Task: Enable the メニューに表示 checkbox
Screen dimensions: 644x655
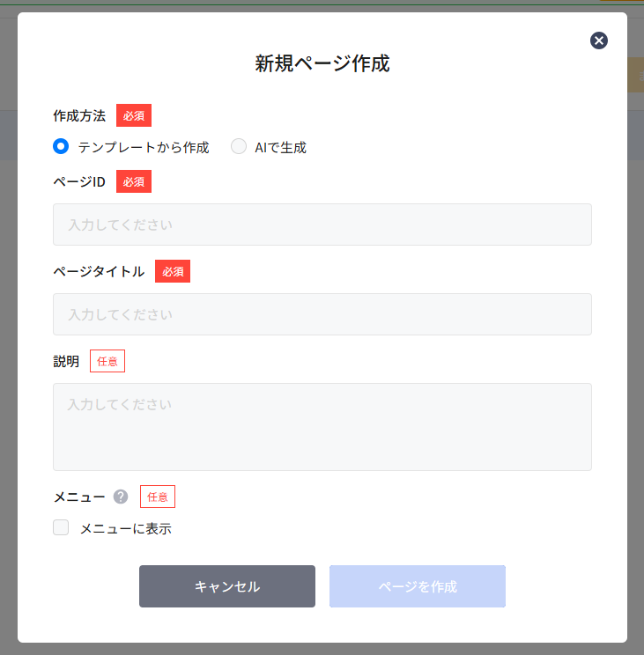Action: 61,528
